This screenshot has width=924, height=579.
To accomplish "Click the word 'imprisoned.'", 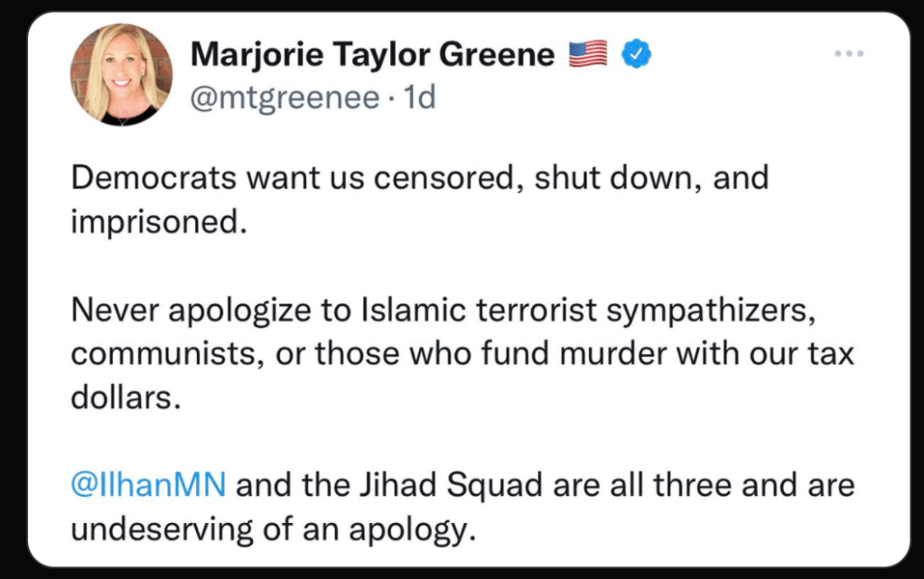I will (158, 220).
